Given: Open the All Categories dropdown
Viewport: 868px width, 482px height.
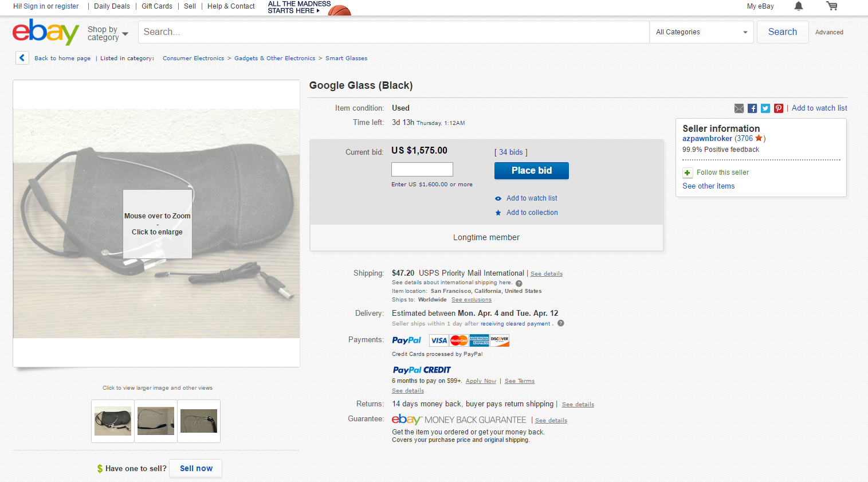Looking at the screenshot, I should 702,32.
